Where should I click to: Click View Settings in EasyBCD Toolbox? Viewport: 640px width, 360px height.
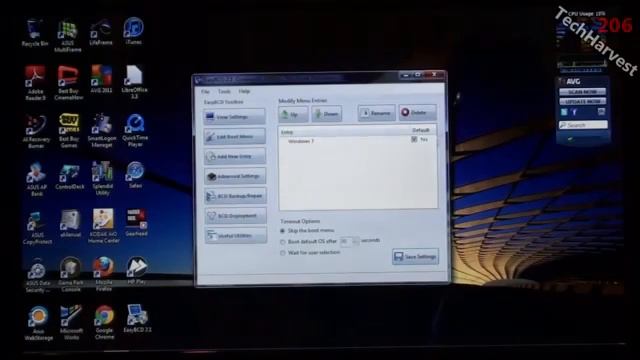click(234, 117)
